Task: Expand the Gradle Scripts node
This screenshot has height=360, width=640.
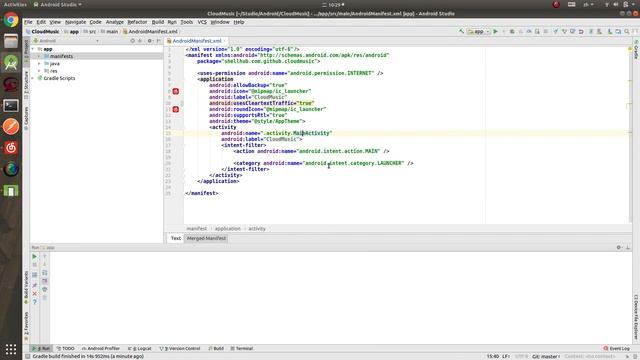Action: point(33,78)
